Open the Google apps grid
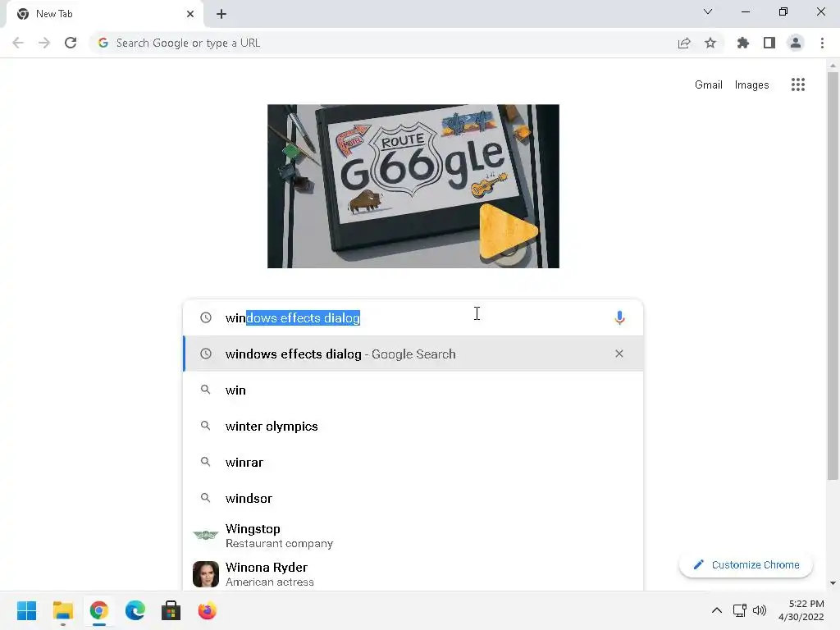Image resolution: width=840 pixels, height=630 pixels. (x=797, y=84)
